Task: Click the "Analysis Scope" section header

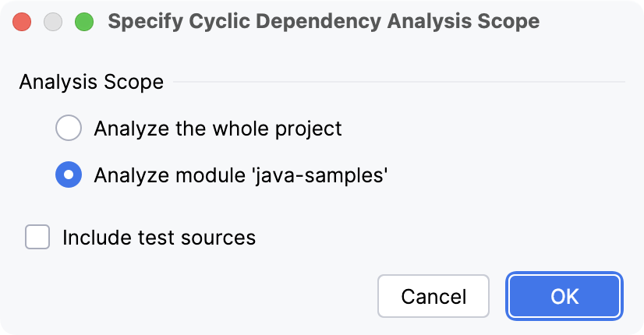Action: (91, 82)
